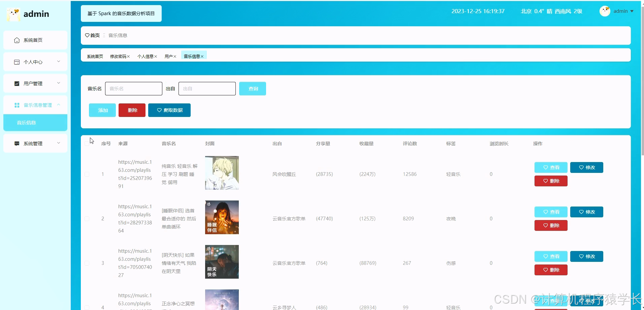Screen dimensions: 644x310
Task: Click the 首页 breadcrumb link
Action: [95, 35]
